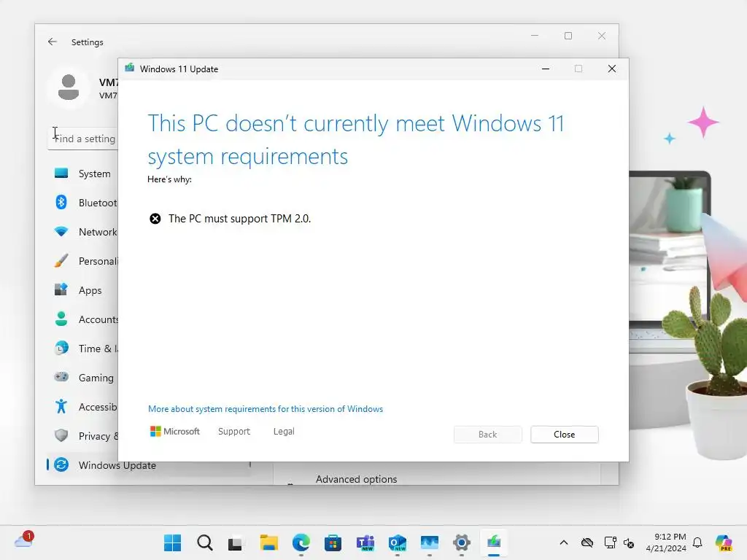The height and width of the screenshot is (560, 747).
Task: Open taskbar Search
Action: pyautogui.click(x=205, y=542)
